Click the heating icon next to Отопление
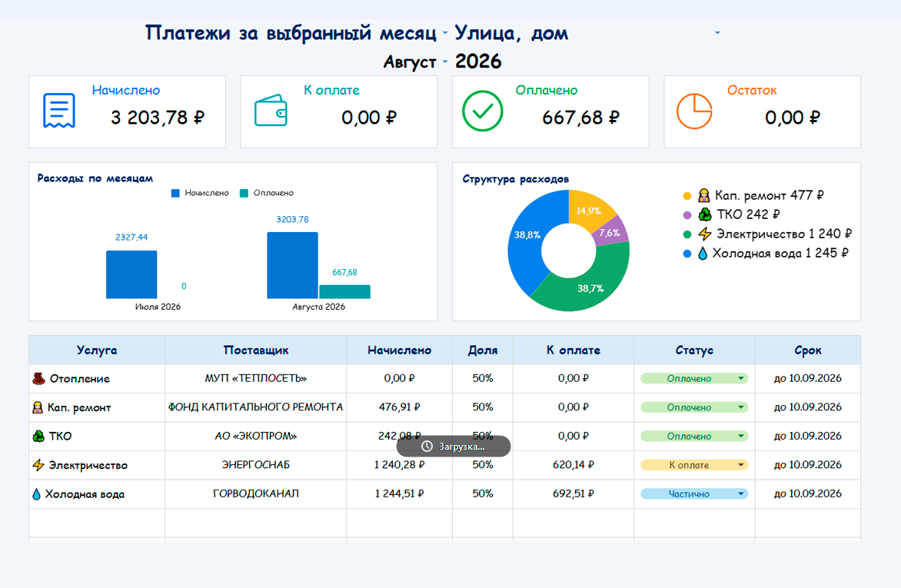 tap(38, 378)
